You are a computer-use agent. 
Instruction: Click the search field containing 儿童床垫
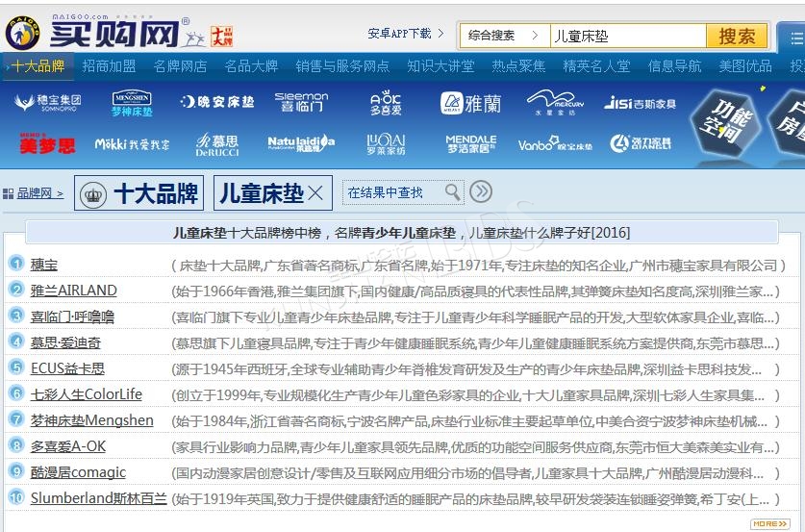tap(628, 36)
